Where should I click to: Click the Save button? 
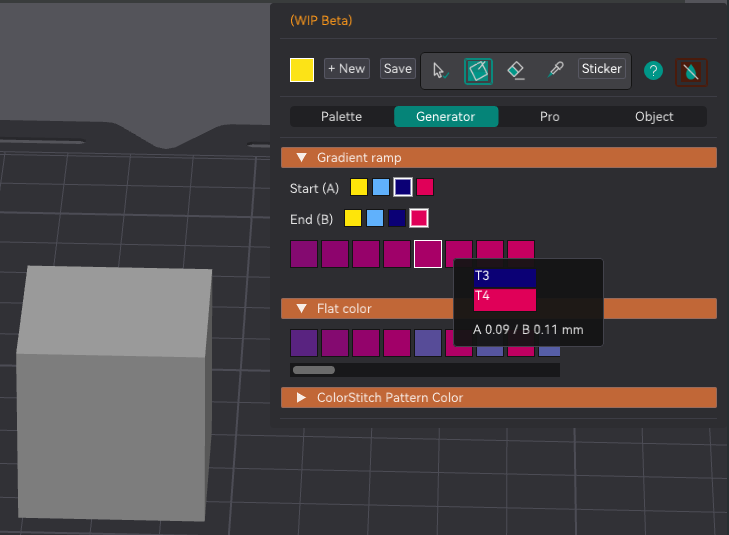click(398, 69)
